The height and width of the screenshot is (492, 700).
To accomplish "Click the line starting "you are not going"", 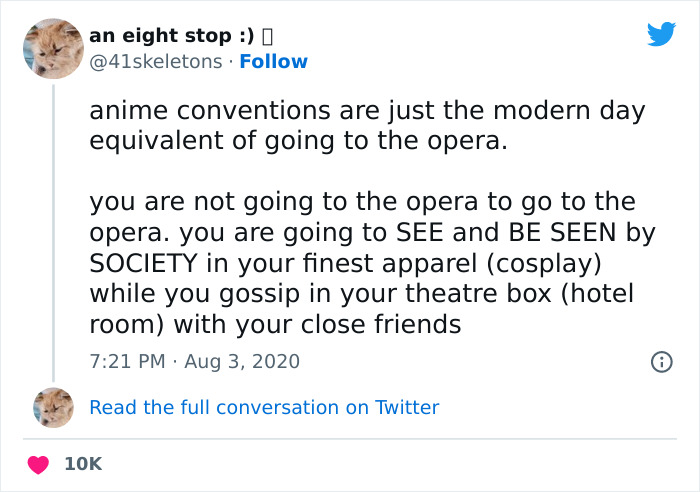I will pos(362,202).
